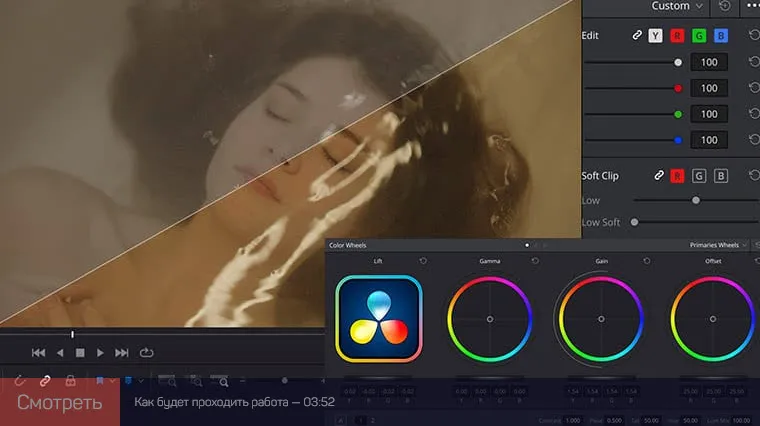Reset the Gain color wheel
760x426 pixels.
click(647, 261)
